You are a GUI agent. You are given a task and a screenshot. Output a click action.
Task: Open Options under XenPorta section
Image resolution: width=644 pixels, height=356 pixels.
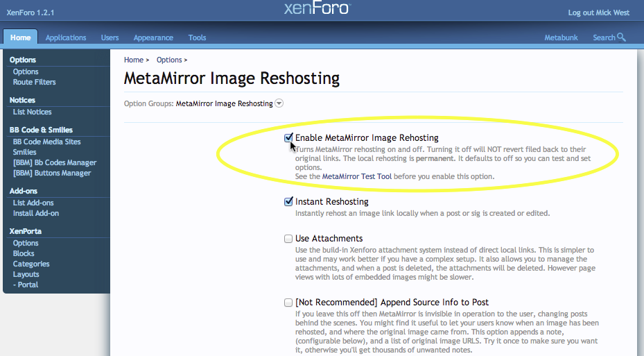(26, 243)
